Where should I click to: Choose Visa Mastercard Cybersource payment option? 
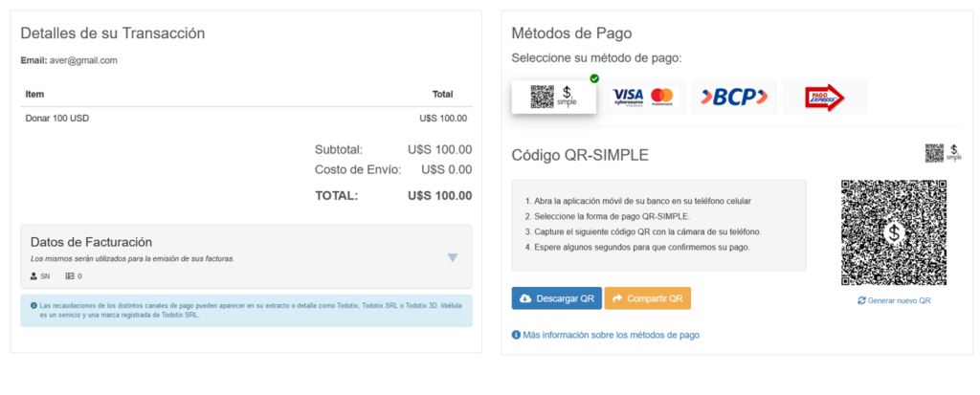coord(642,97)
